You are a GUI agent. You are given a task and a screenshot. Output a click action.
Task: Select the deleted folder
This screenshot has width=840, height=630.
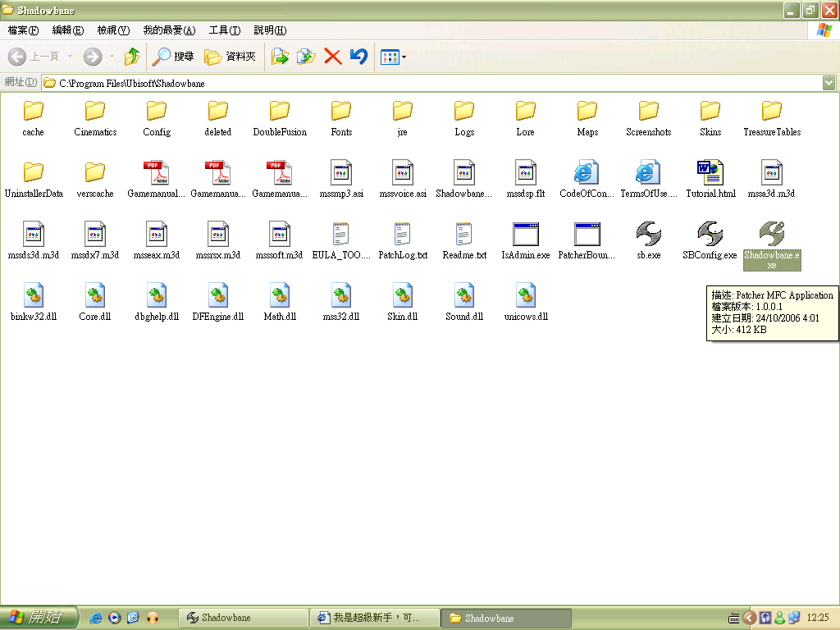218,118
